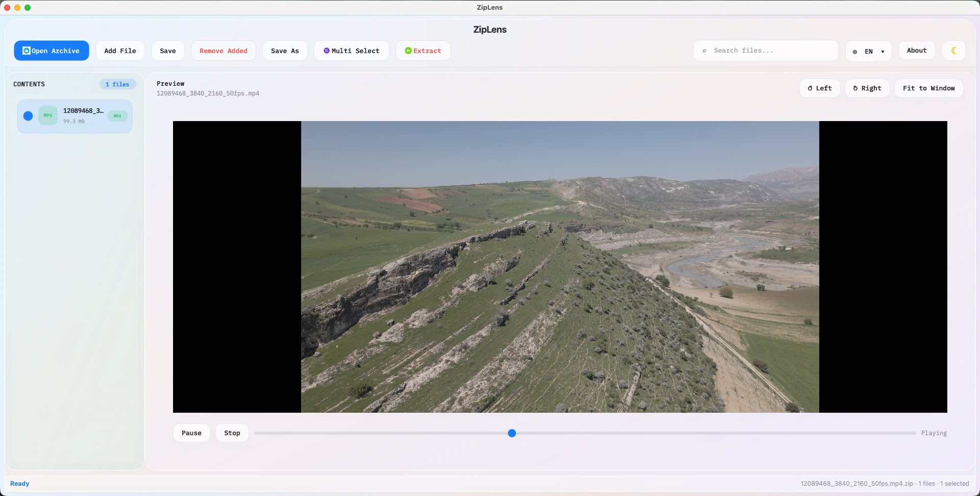Click the Preview heading
The height and width of the screenshot is (496, 980).
[x=170, y=84]
